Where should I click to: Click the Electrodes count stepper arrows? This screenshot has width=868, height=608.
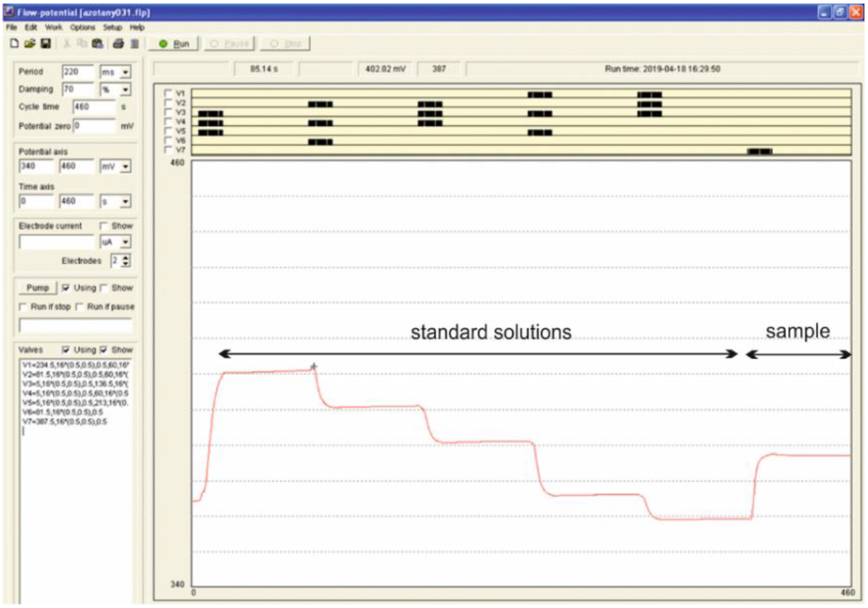(126, 261)
